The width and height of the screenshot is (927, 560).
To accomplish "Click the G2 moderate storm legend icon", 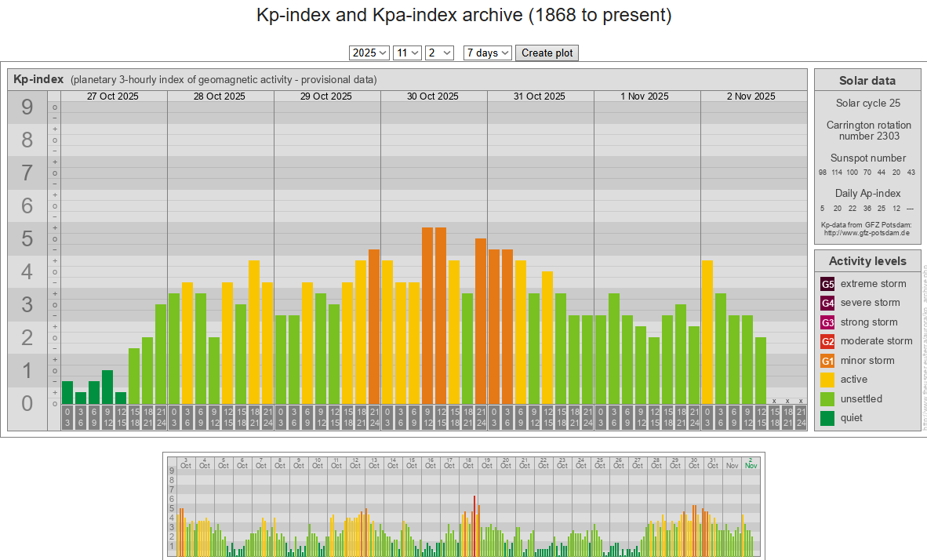I will click(827, 341).
